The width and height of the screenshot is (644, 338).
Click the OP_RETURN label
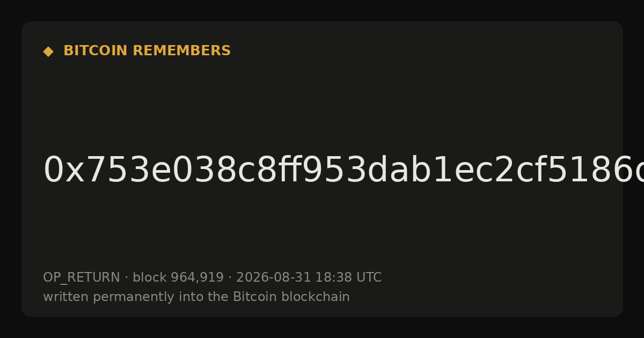81,278
